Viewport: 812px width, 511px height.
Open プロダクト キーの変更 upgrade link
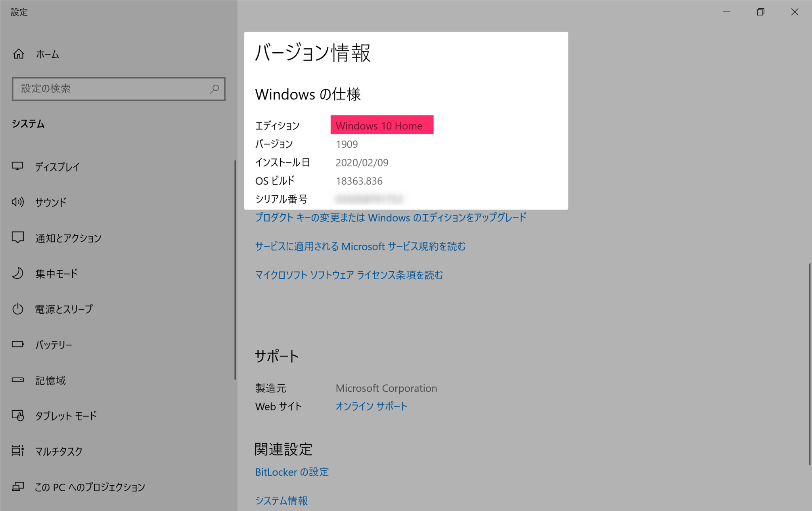coord(391,217)
